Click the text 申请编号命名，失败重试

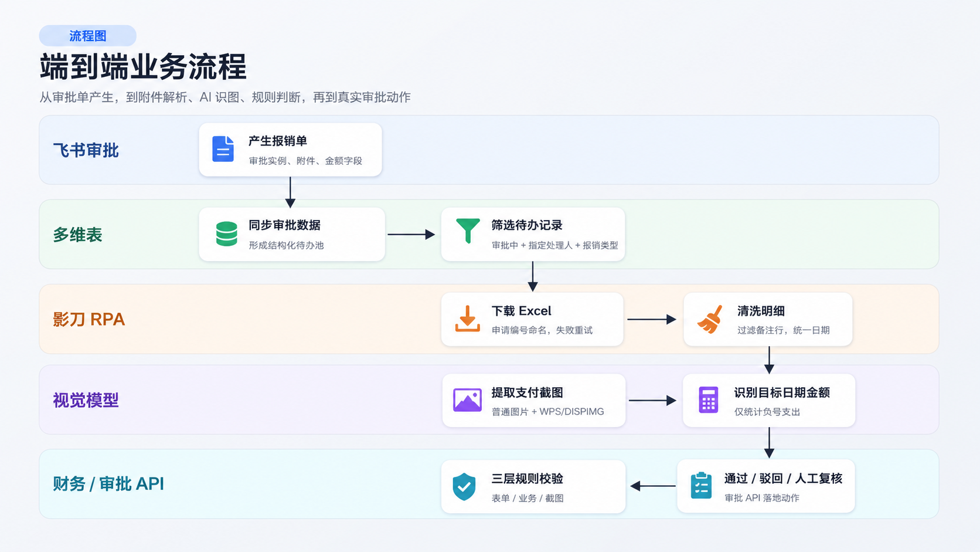pyautogui.click(x=542, y=330)
